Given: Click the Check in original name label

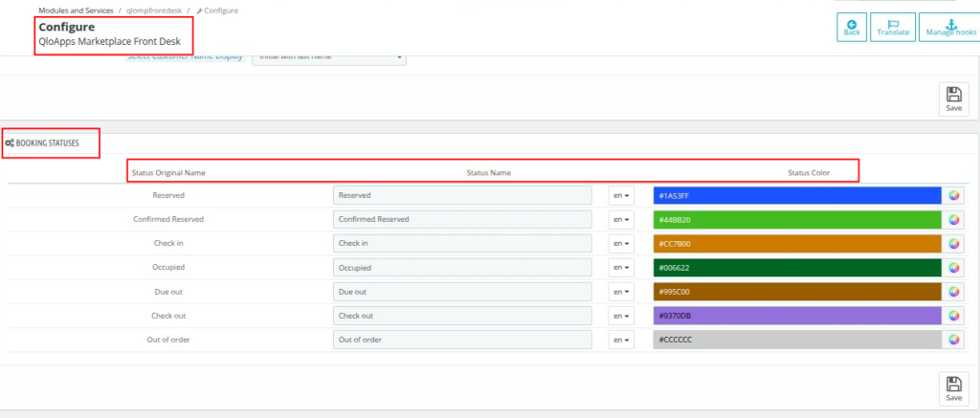Looking at the screenshot, I should (168, 243).
